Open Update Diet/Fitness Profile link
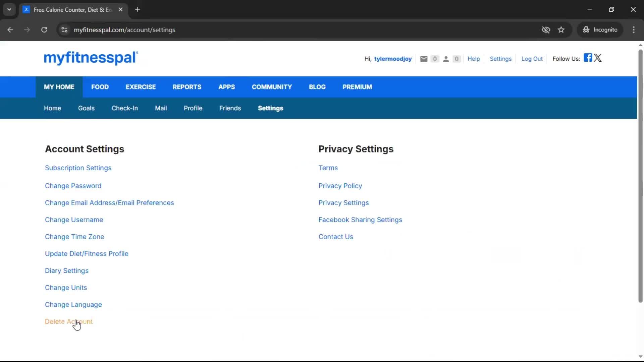Viewport: 644px width, 362px height. click(87, 254)
